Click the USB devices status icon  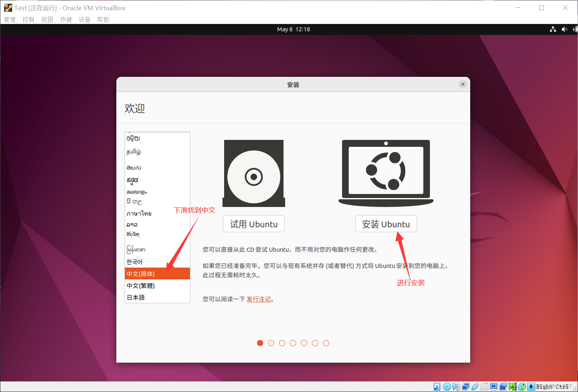[x=475, y=386]
